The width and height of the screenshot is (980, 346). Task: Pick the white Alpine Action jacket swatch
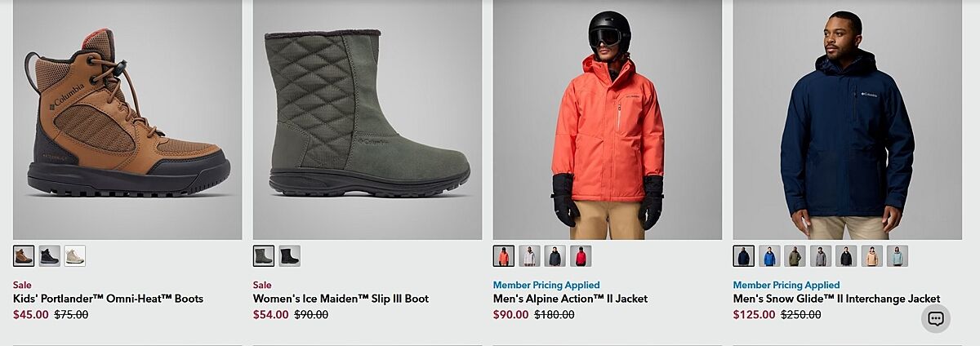pos(529,256)
